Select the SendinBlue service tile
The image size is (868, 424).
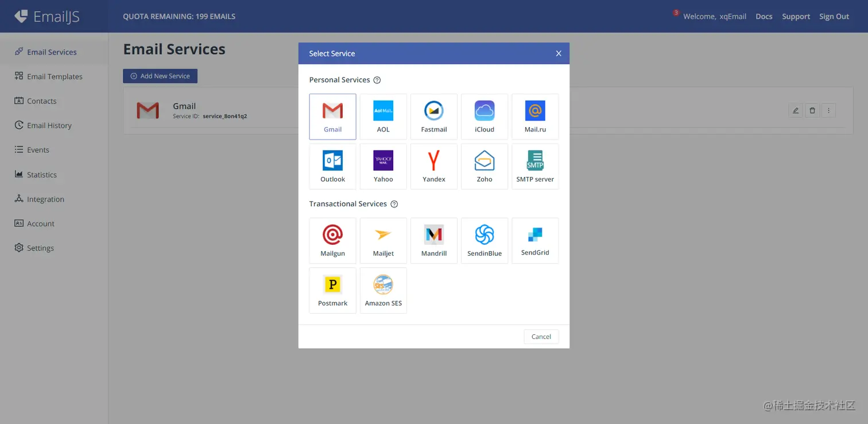coord(485,241)
